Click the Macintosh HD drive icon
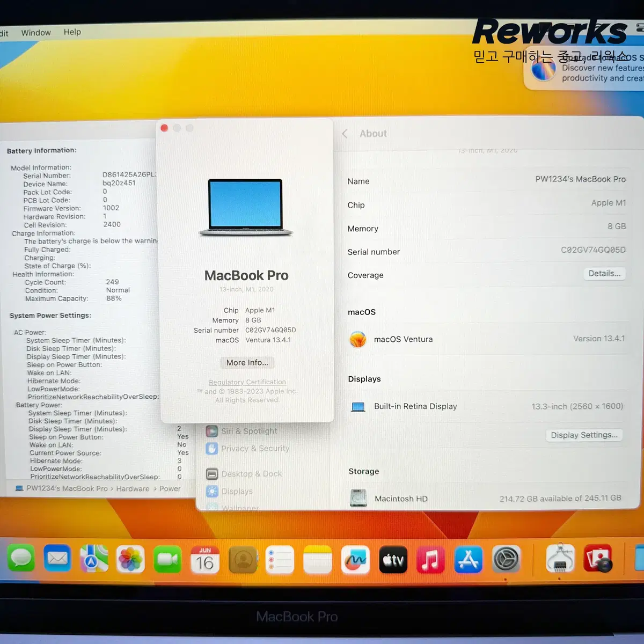This screenshot has width=644, height=644. pos(358,499)
